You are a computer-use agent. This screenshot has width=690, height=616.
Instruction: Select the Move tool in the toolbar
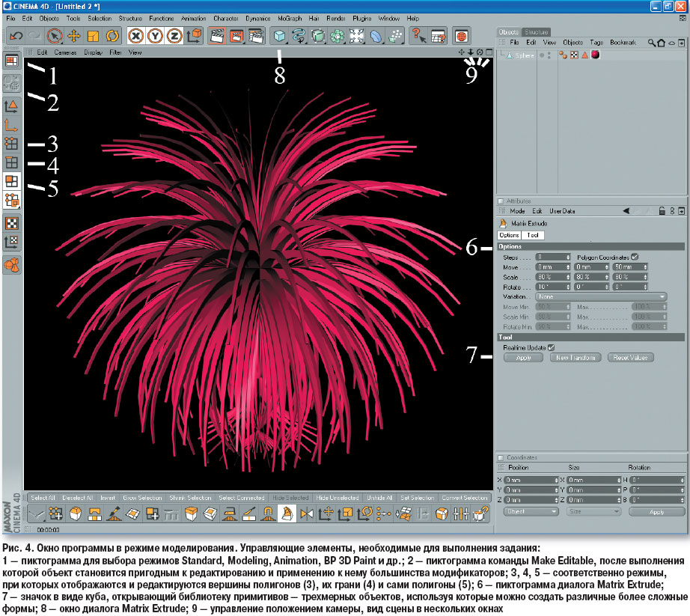(74, 35)
